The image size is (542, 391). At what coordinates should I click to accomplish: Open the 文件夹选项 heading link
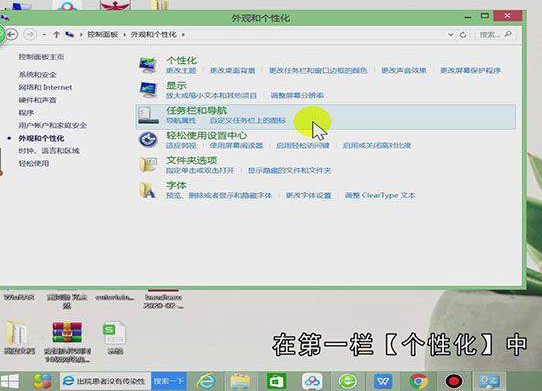click(x=191, y=160)
